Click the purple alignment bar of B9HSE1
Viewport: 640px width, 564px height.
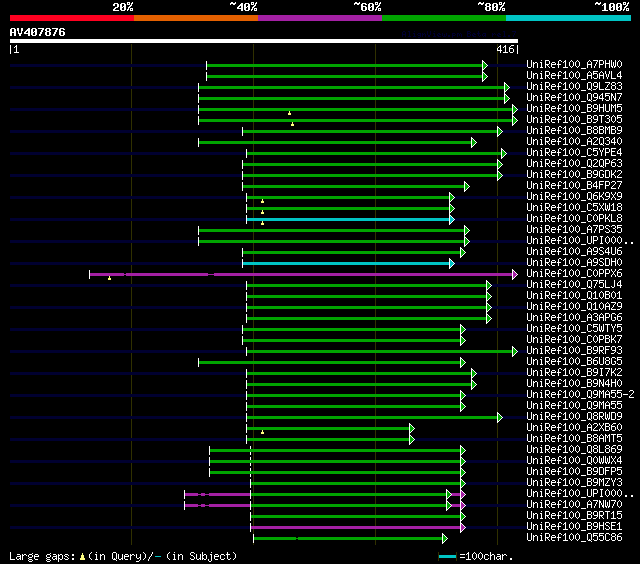356,528
